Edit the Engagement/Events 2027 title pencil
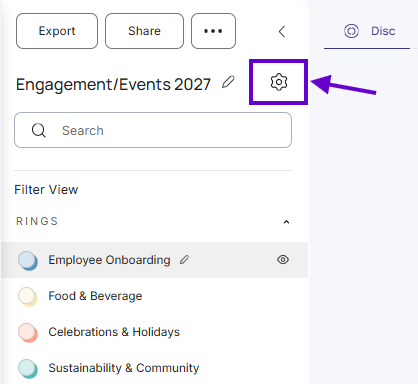 (x=228, y=82)
